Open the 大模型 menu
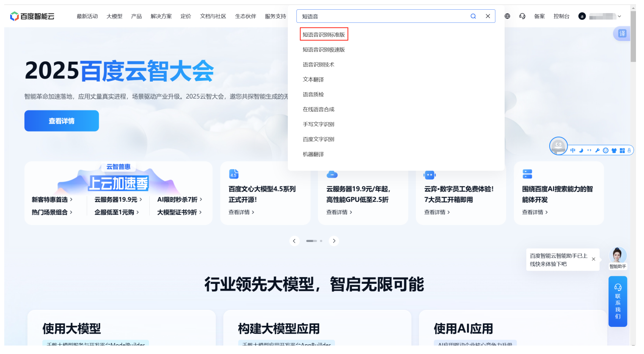The image size is (644, 354). tap(114, 16)
